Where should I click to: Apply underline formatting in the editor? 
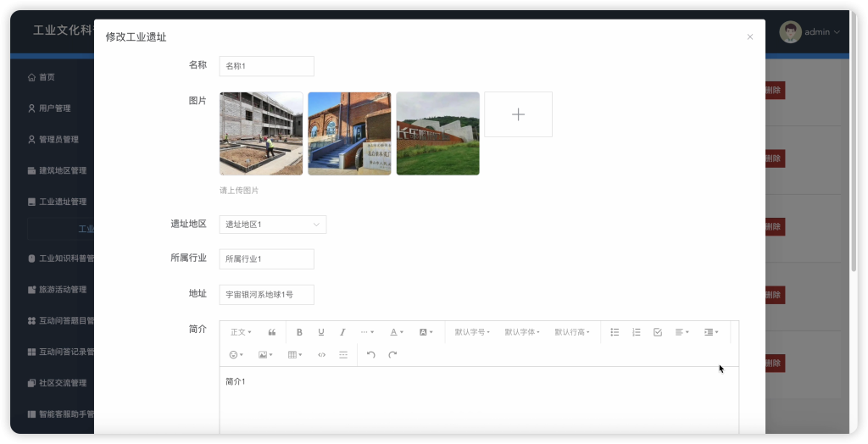coord(320,332)
